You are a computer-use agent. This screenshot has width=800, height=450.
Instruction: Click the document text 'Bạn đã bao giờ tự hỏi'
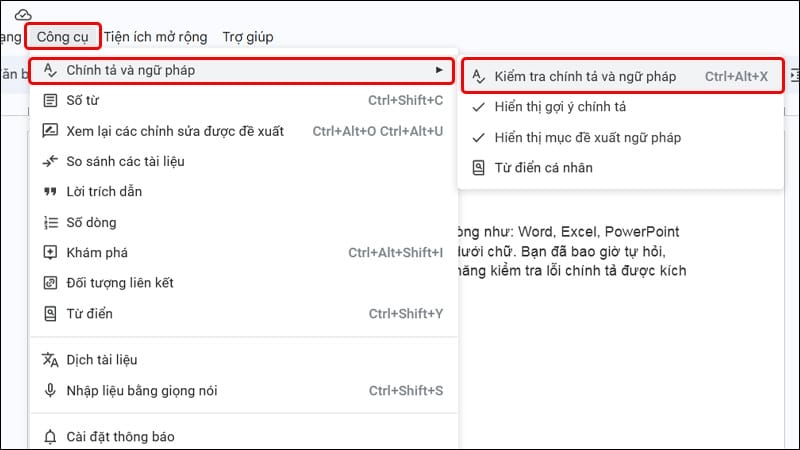[x=593, y=252]
